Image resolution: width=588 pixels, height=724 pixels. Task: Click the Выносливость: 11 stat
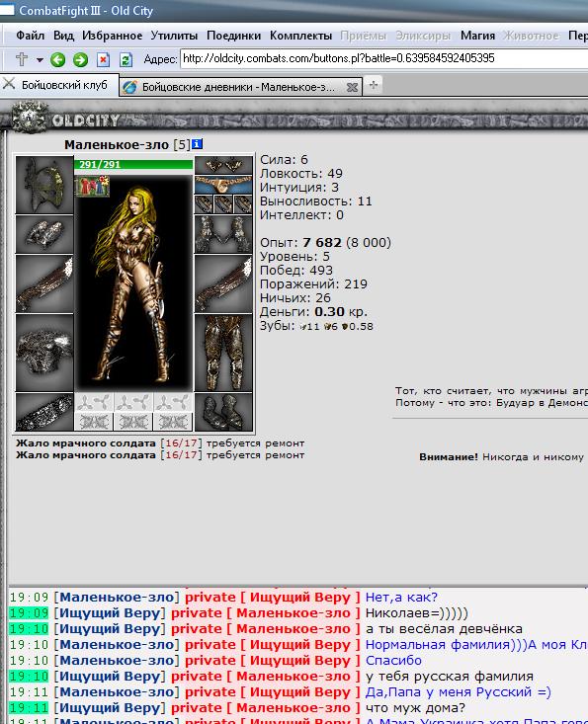(x=316, y=201)
